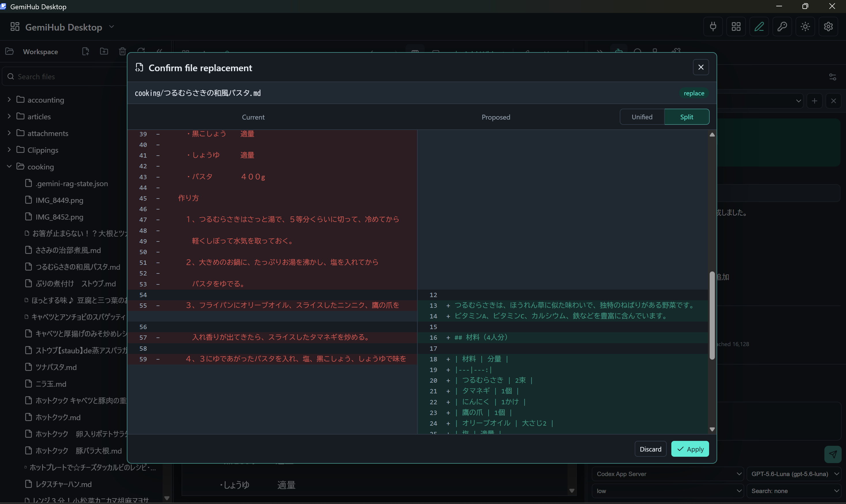Open the Codex App Server dropdown
Image resolution: width=846 pixels, height=504 pixels.
point(667,474)
